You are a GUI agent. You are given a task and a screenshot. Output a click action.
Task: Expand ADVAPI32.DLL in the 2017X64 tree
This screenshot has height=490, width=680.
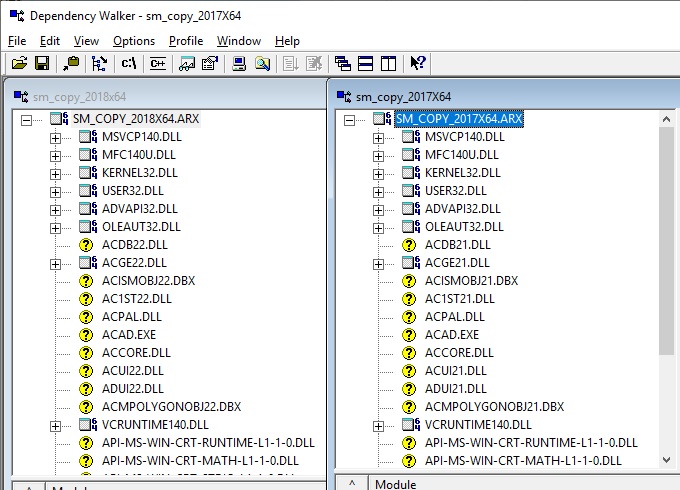tap(379, 210)
